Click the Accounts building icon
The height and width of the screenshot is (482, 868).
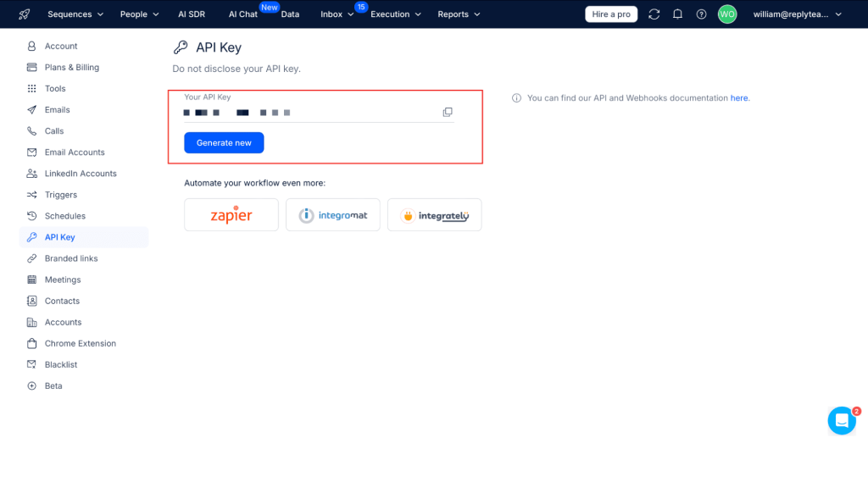point(31,322)
